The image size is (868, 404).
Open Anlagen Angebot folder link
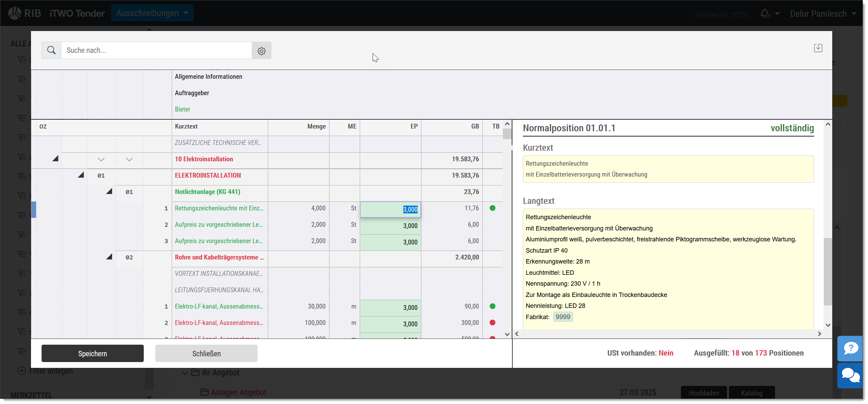point(238,392)
